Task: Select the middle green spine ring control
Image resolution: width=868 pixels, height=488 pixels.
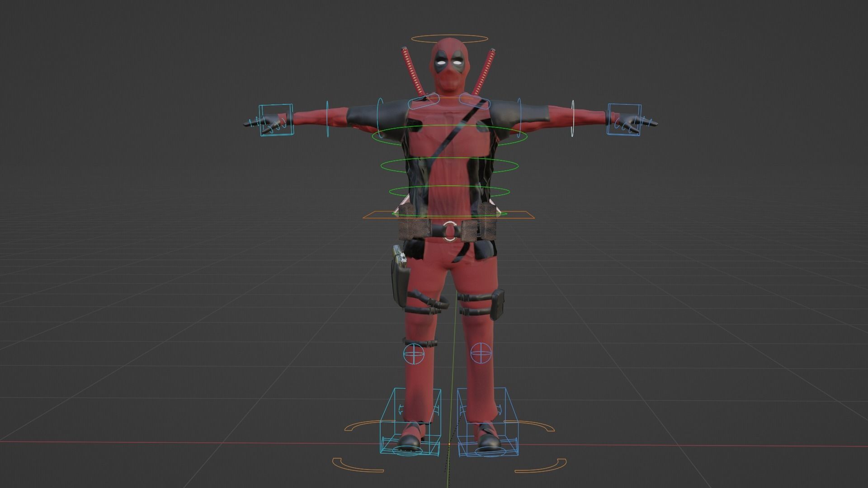Action: pos(450,165)
